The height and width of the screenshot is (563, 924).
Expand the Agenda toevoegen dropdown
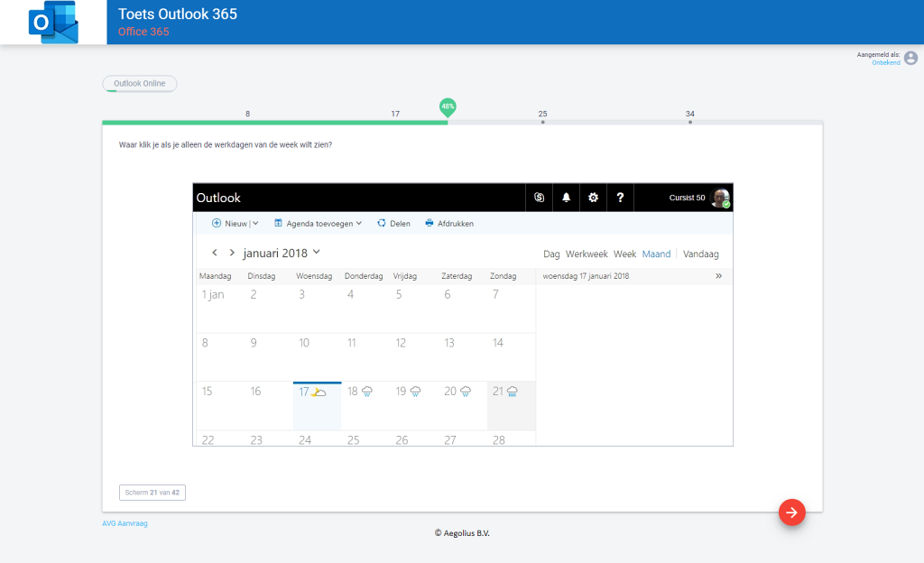[359, 223]
